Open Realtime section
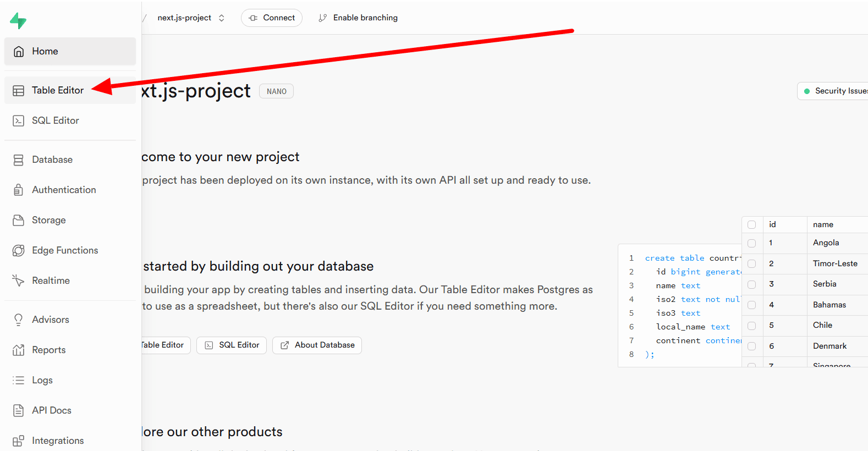Image resolution: width=868 pixels, height=451 pixels. pos(70,280)
